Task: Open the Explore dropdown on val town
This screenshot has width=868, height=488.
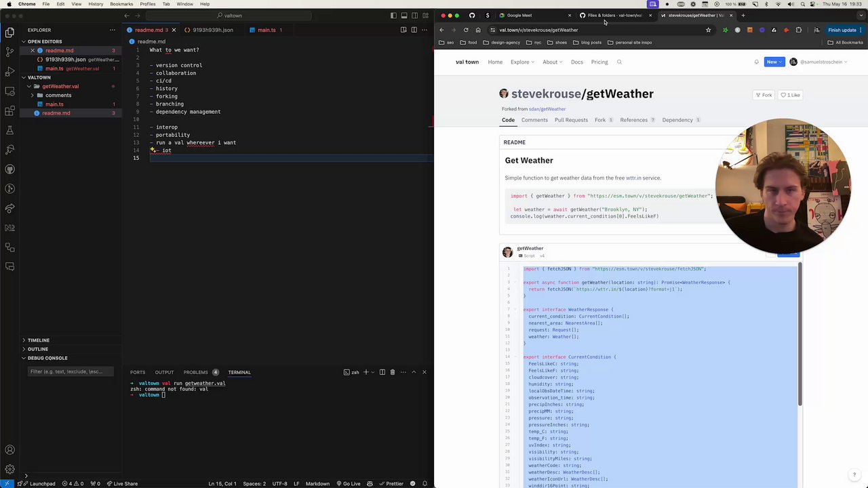Action: click(522, 62)
